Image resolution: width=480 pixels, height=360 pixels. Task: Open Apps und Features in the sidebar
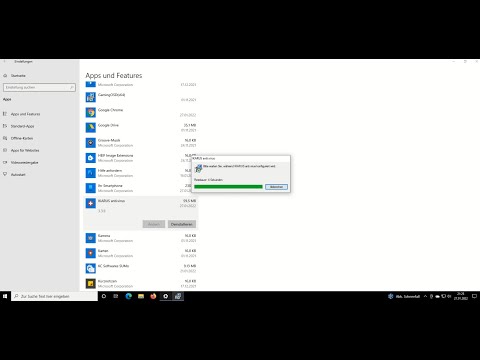[x=25, y=114]
